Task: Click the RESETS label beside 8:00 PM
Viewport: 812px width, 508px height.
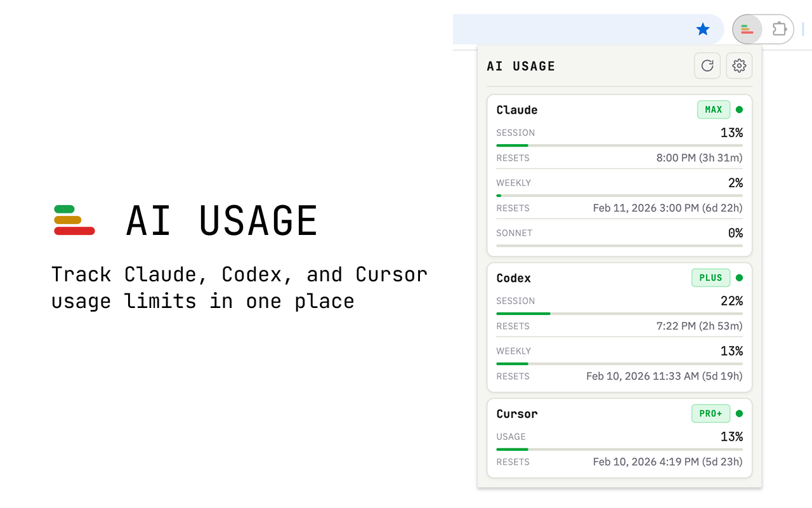Action: point(513,158)
